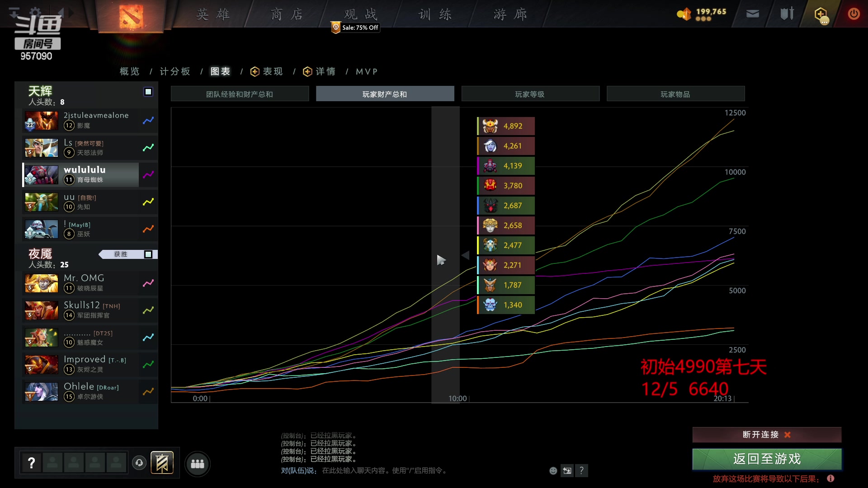Viewport: 868px width, 488px height.
Task: Switch to the 玩家等级 chart tab
Action: (x=531, y=94)
